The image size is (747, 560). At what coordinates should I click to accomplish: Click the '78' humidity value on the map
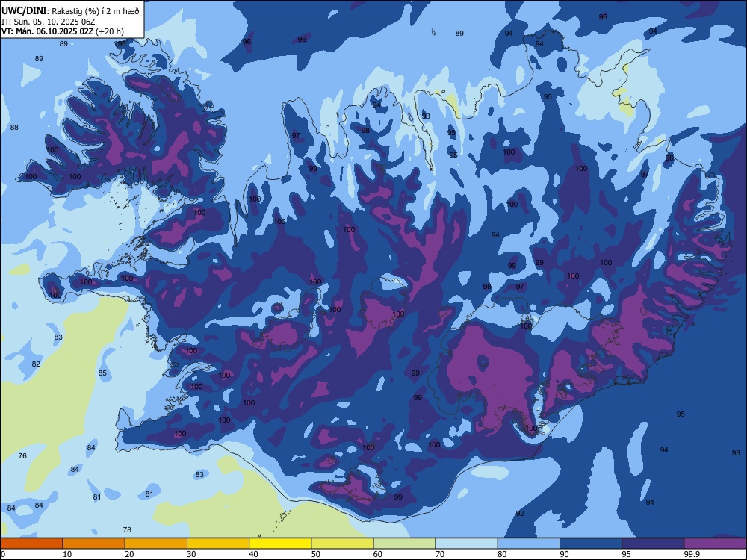click(x=127, y=530)
